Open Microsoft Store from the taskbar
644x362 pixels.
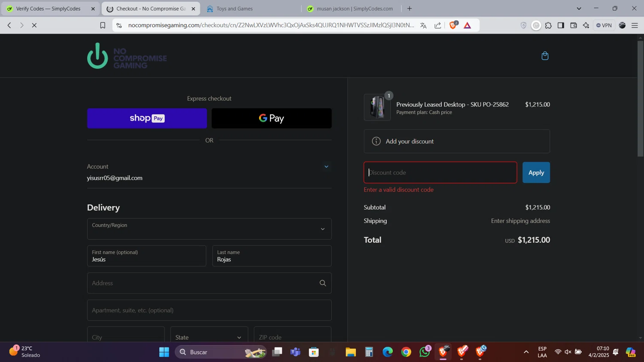point(314,352)
